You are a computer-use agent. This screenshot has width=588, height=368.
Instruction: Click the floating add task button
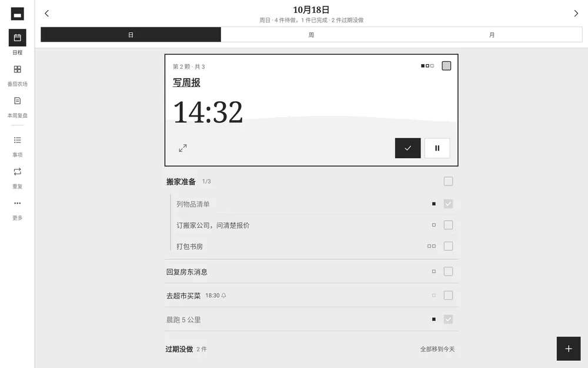(x=569, y=349)
